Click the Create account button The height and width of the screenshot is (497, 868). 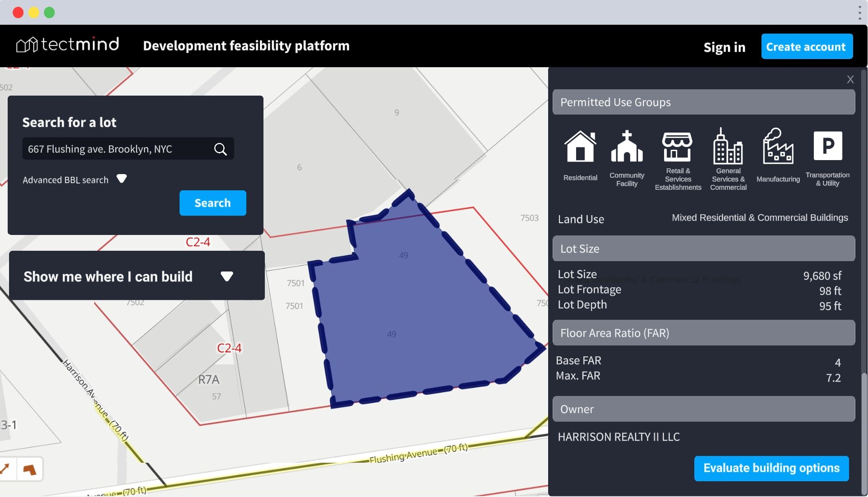click(807, 47)
